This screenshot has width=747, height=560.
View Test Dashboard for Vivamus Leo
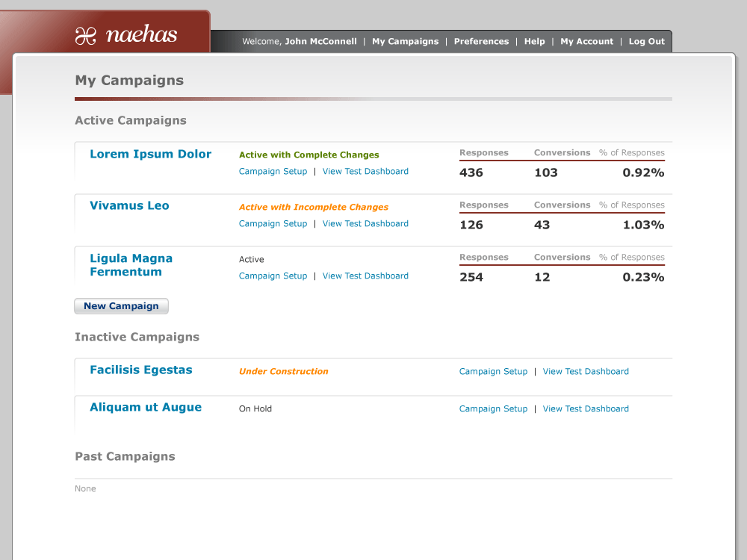tap(365, 224)
